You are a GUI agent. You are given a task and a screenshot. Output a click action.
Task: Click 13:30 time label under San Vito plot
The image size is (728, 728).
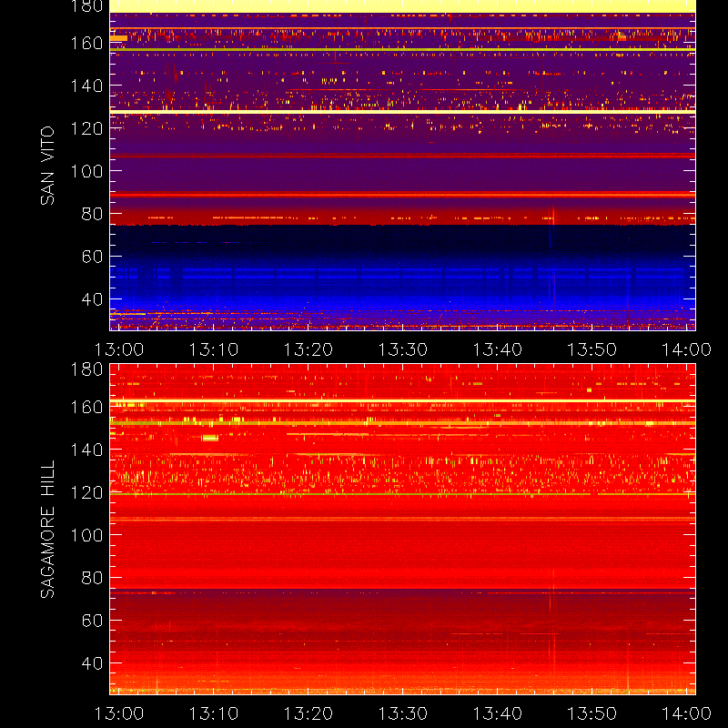tap(402, 349)
